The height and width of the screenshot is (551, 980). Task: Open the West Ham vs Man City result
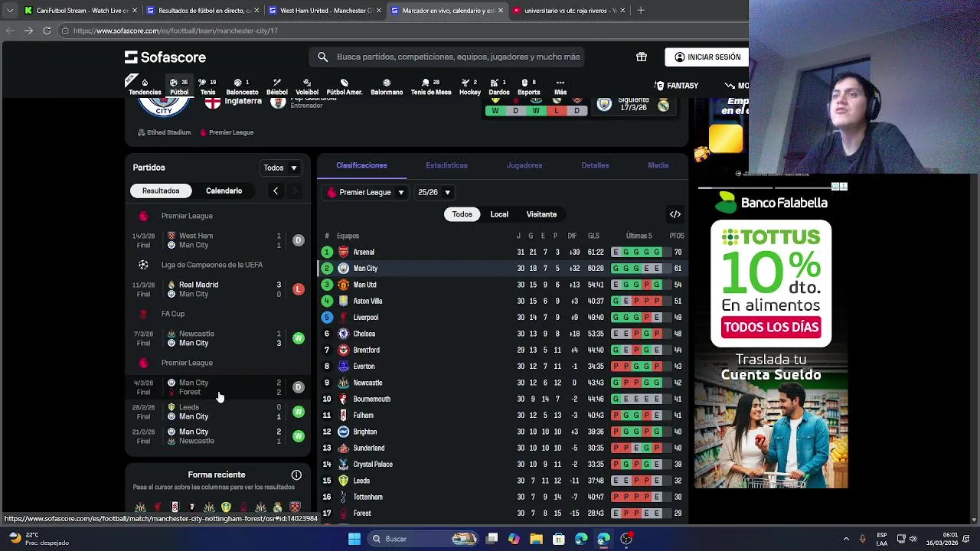(218, 240)
